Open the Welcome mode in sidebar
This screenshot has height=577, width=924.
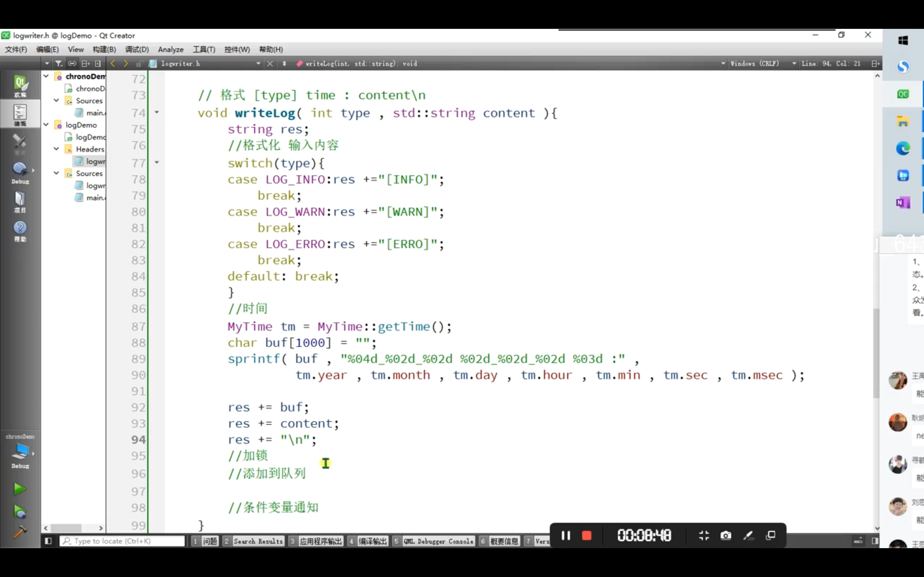coord(20,85)
